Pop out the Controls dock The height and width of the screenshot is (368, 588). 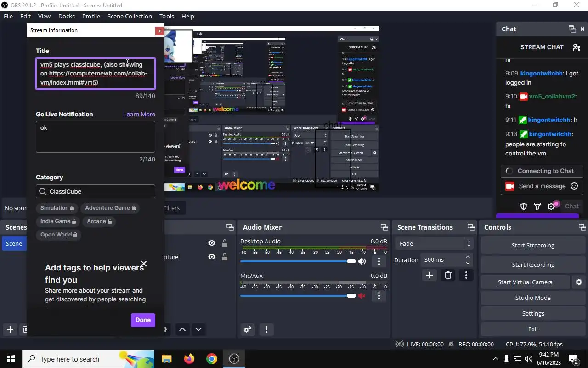pyautogui.click(x=582, y=227)
